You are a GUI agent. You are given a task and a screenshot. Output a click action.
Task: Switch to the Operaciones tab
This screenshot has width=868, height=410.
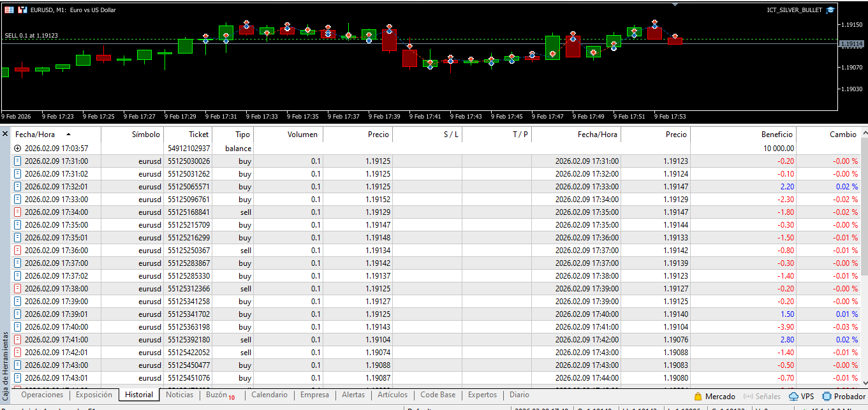coord(42,395)
